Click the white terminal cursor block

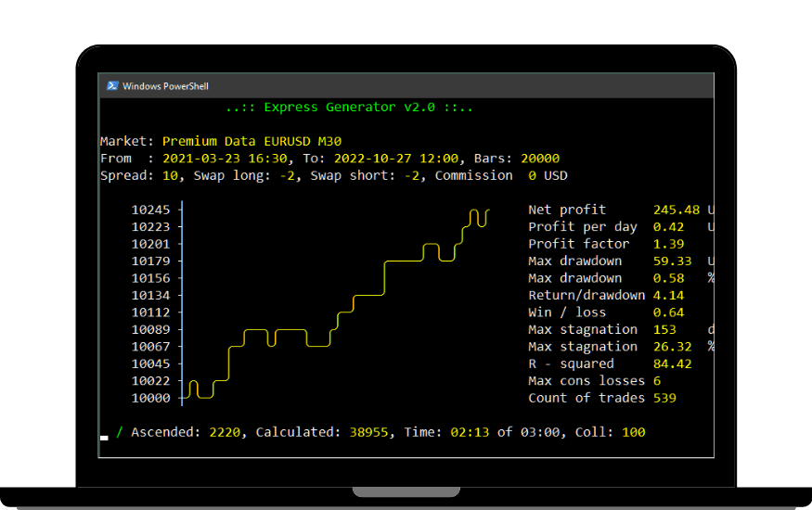pos(104,437)
